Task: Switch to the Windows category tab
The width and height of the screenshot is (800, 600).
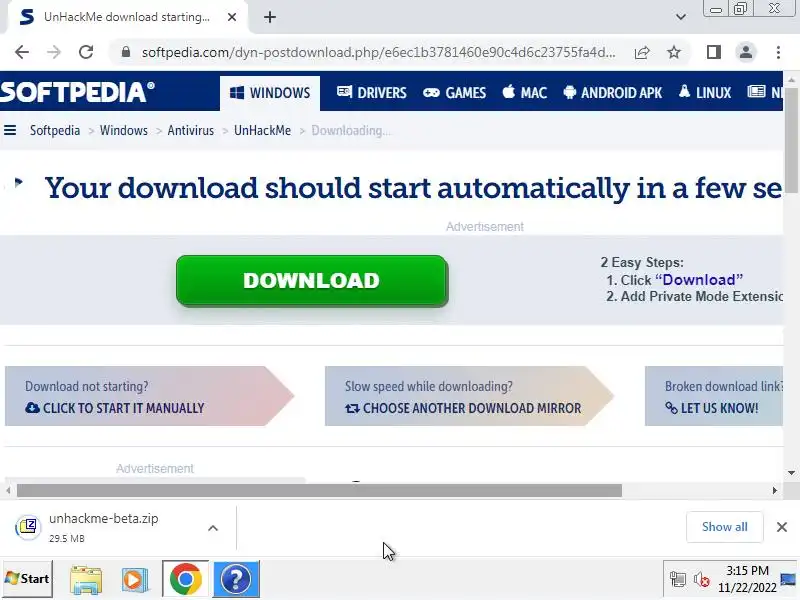Action: click(x=270, y=93)
